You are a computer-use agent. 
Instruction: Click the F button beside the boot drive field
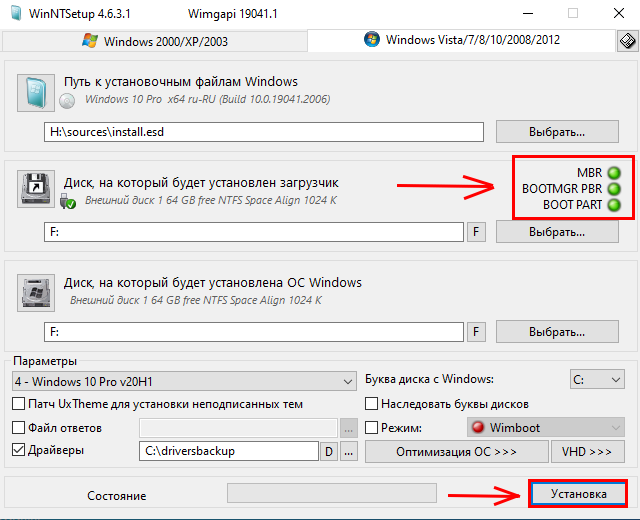pos(476,232)
